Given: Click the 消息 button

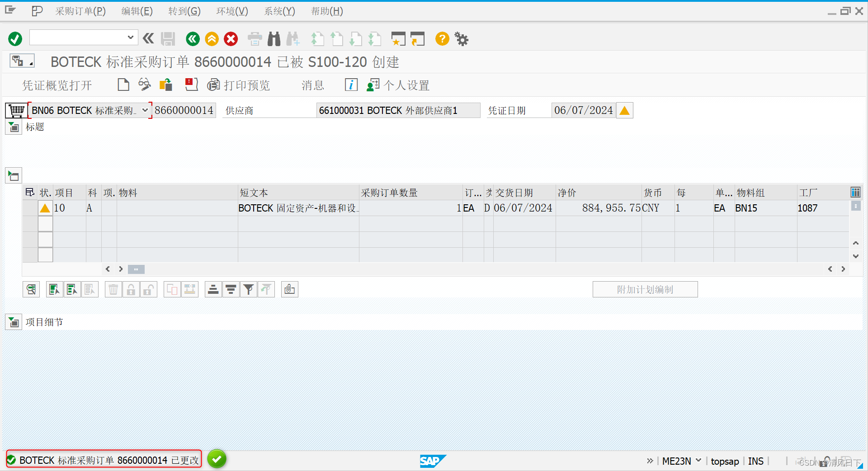Looking at the screenshot, I should coord(313,85).
